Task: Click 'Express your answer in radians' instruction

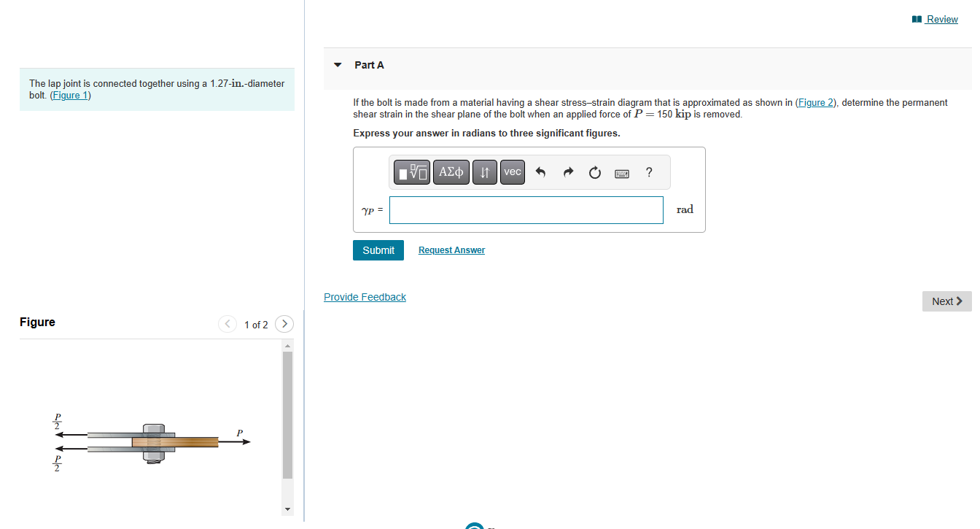Action: [x=486, y=133]
